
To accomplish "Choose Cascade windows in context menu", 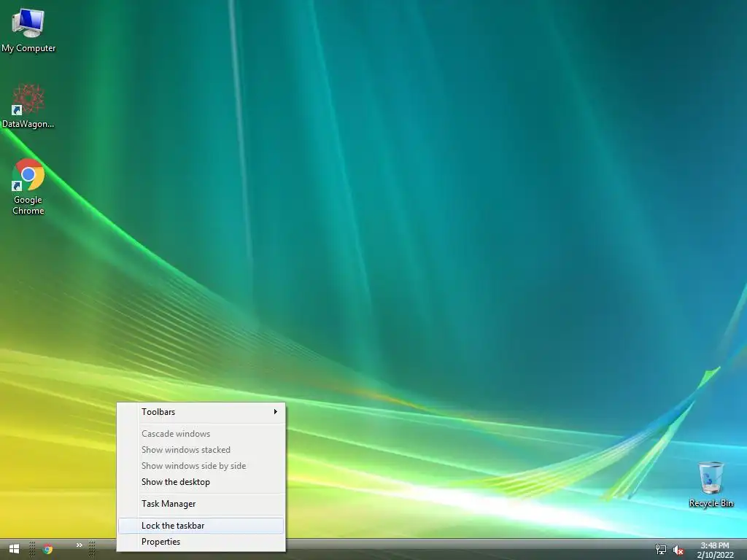I will tap(201, 434).
